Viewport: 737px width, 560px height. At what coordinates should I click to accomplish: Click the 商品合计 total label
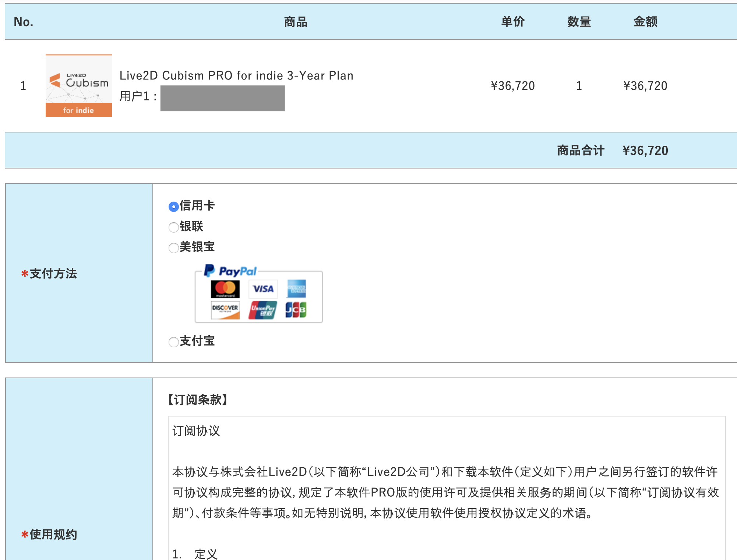[x=581, y=150]
